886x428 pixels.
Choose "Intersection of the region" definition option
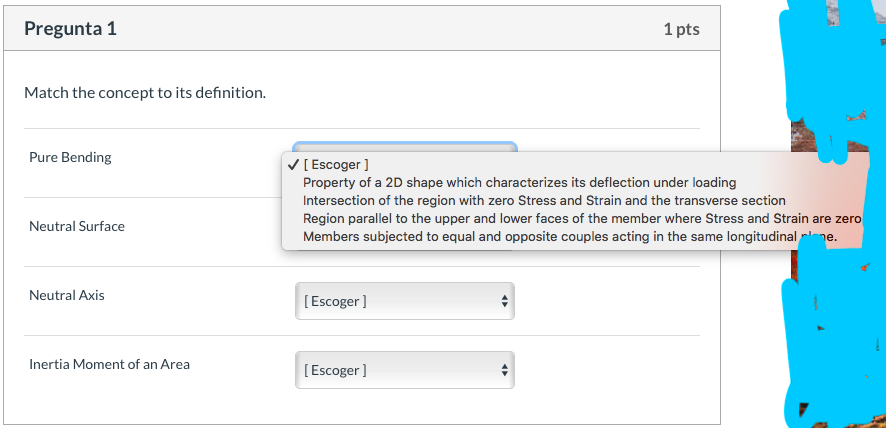coord(544,200)
